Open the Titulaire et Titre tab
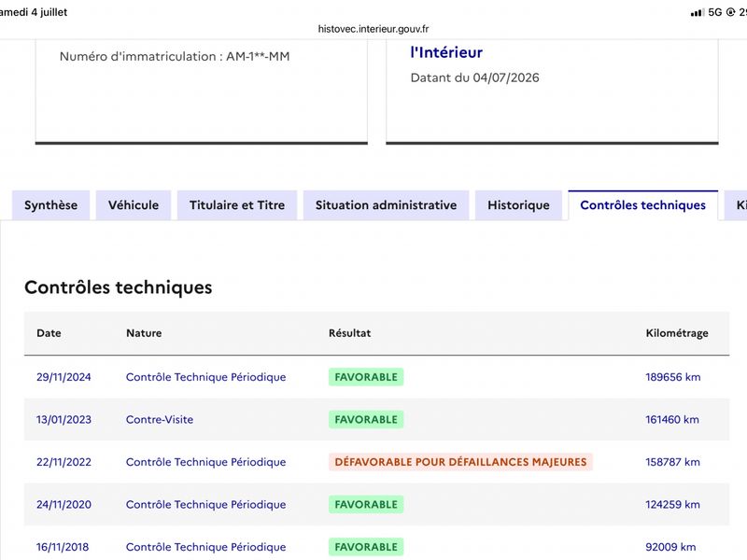Screen dimensions: 747x560 (237, 205)
